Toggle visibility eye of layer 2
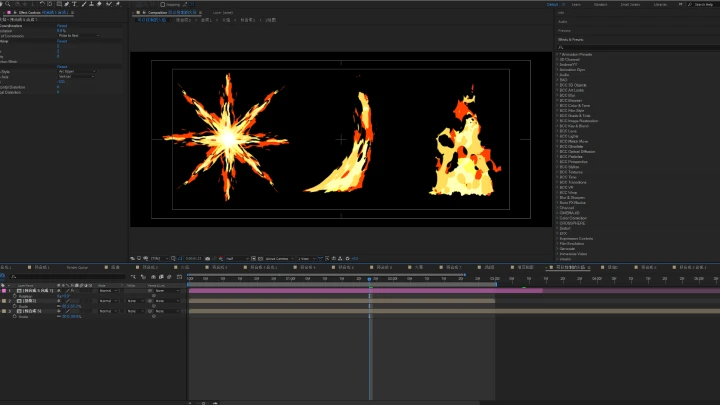This screenshot has height=405, width=720. (x=59, y=301)
